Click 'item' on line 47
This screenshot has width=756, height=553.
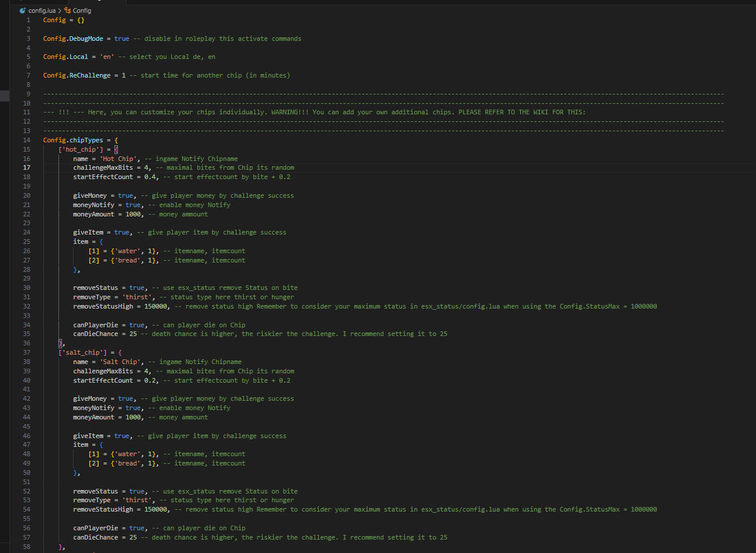(81, 444)
